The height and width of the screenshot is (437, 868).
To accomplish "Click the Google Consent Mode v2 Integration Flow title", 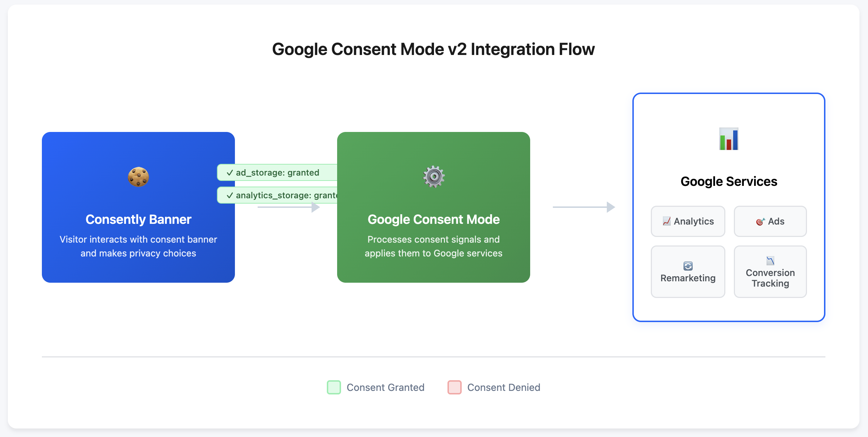I will pyautogui.click(x=433, y=49).
